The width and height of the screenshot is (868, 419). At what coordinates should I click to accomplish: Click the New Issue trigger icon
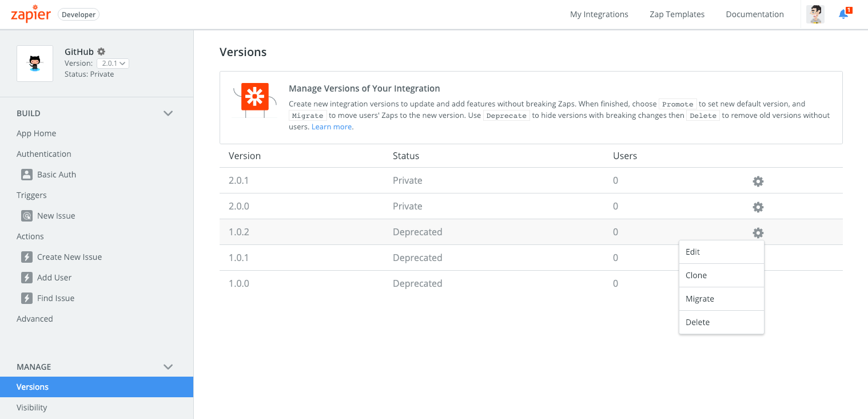point(27,216)
